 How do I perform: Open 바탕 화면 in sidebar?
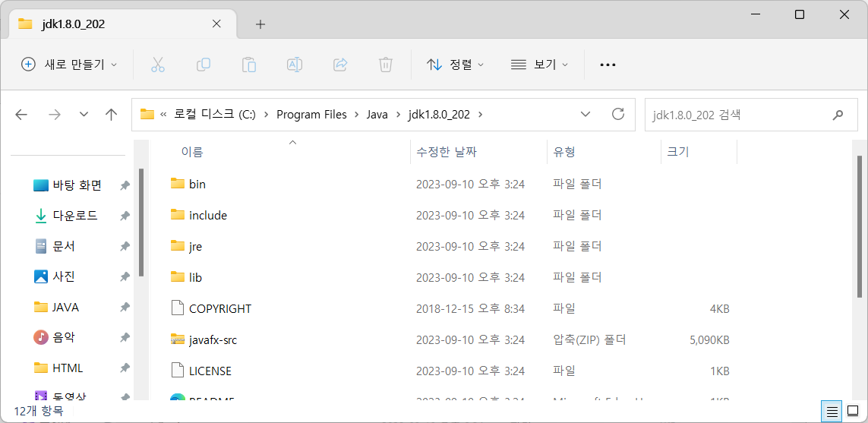click(x=77, y=185)
